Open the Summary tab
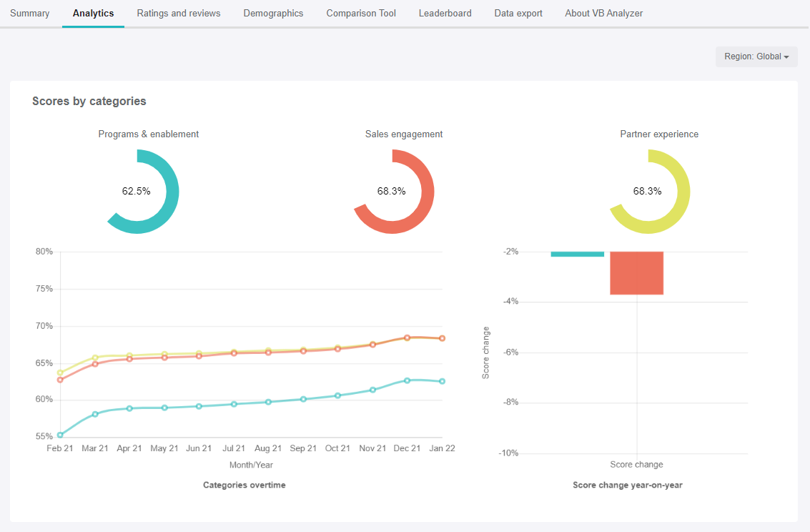 pos(30,14)
